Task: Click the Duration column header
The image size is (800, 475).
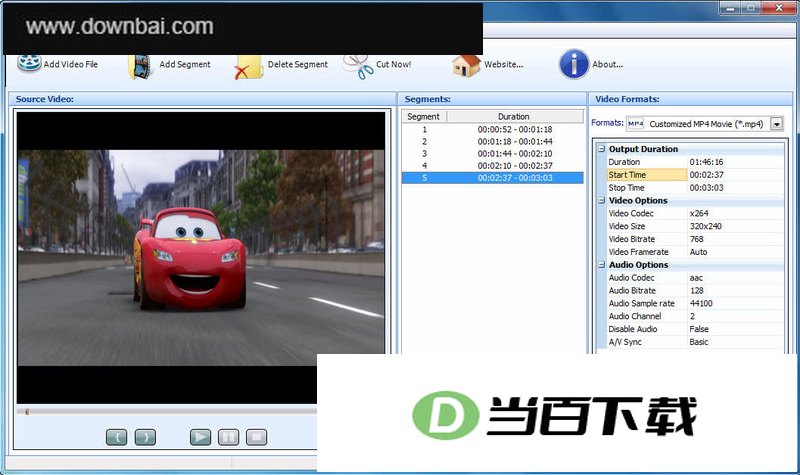Action: click(x=515, y=116)
